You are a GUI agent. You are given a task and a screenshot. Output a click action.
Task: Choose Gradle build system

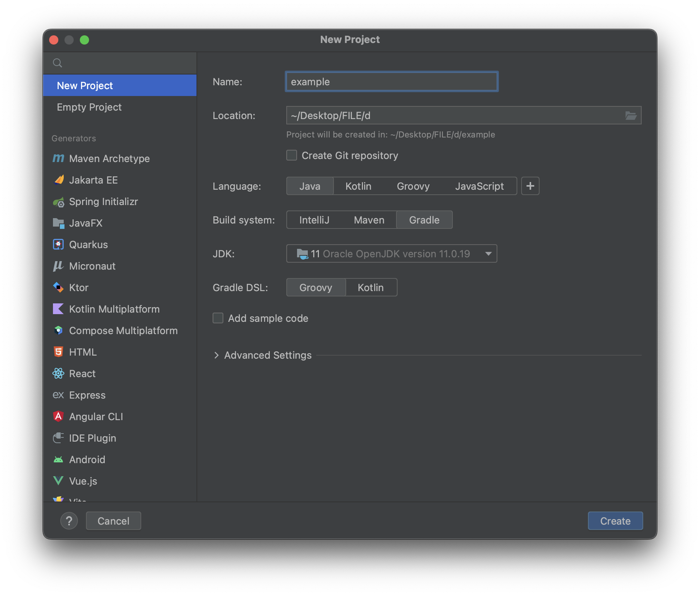click(424, 220)
